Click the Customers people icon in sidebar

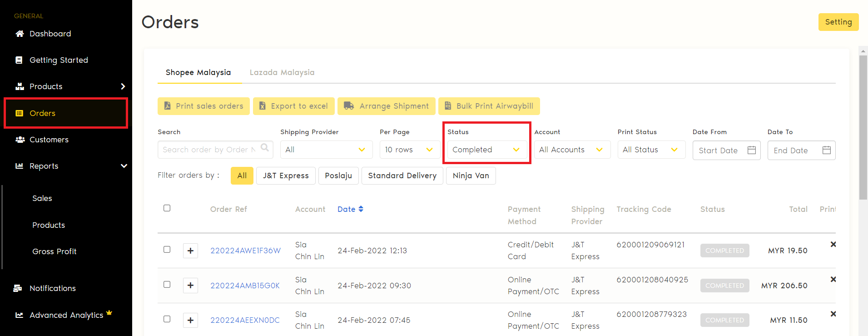tap(20, 140)
